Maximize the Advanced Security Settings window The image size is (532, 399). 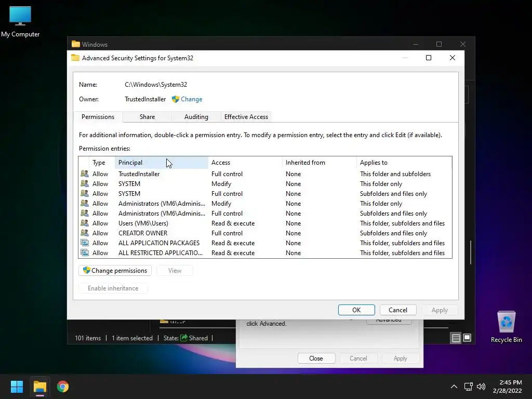point(429,58)
